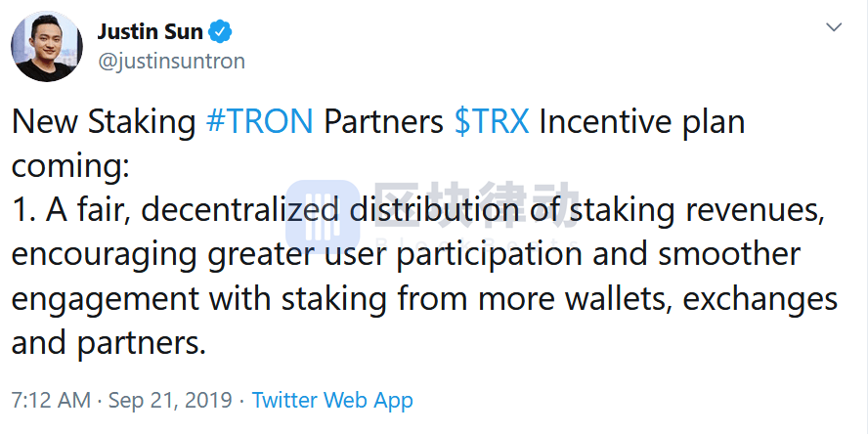Click the "encouraging greater user participation" text
Image resolution: width=868 pixels, height=434 pixels.
pyautogui.click(x=297, y=256)
